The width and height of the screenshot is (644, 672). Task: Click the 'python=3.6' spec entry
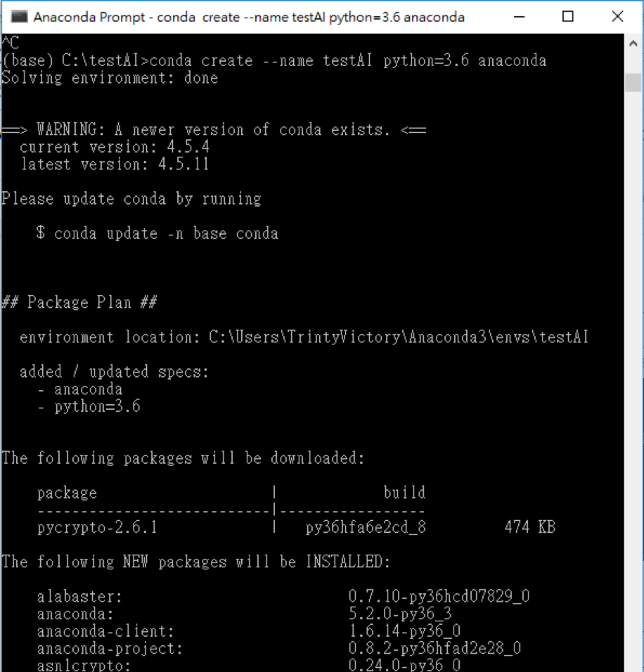[x=97, y=406]
